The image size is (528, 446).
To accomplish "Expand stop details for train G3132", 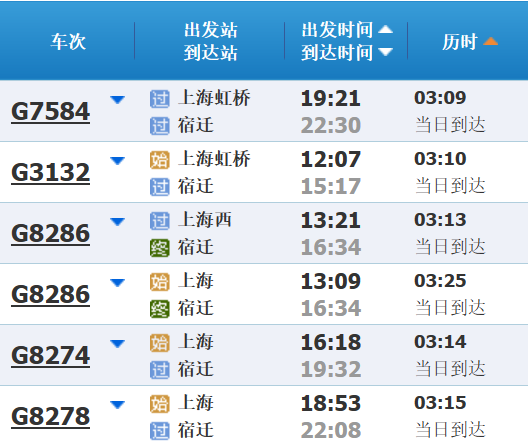I will pos(118,161).
